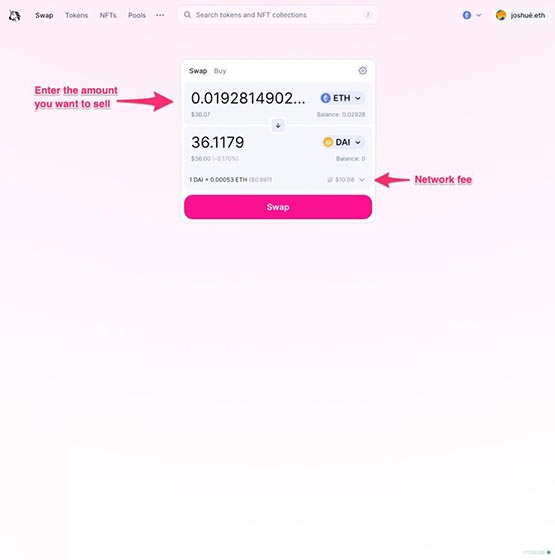Viewport: 555px width, 560px height.
Task: Expand the network fee details chevron
Action: pos(362,180)
